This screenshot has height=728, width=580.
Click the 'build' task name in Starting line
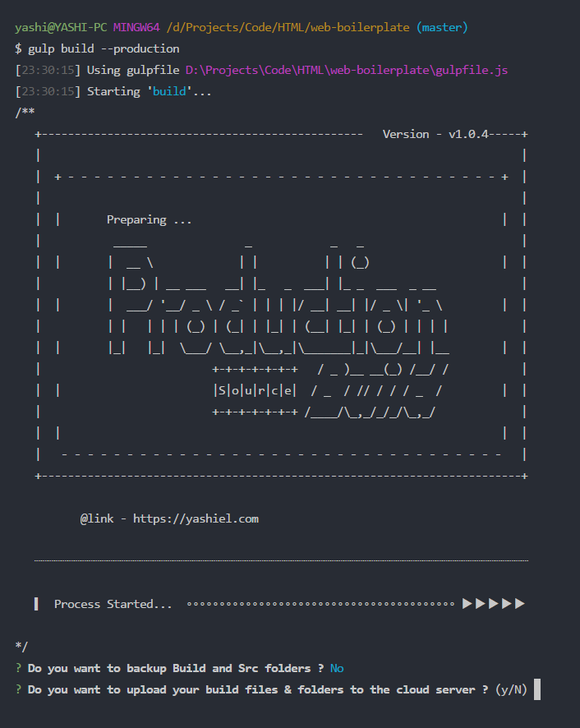coord(169,91)
